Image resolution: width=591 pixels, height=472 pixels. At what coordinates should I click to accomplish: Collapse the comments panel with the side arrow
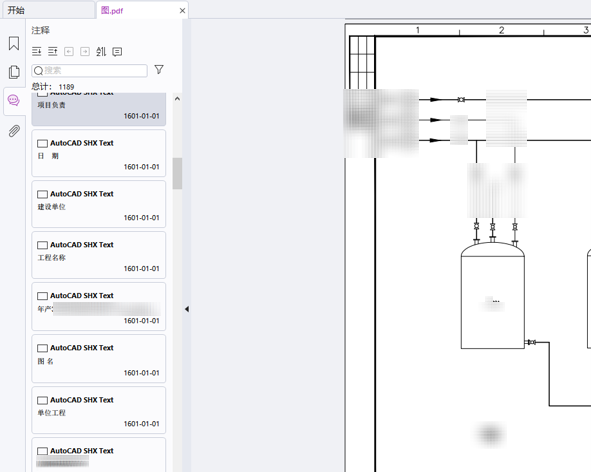(x=187, y=309)
